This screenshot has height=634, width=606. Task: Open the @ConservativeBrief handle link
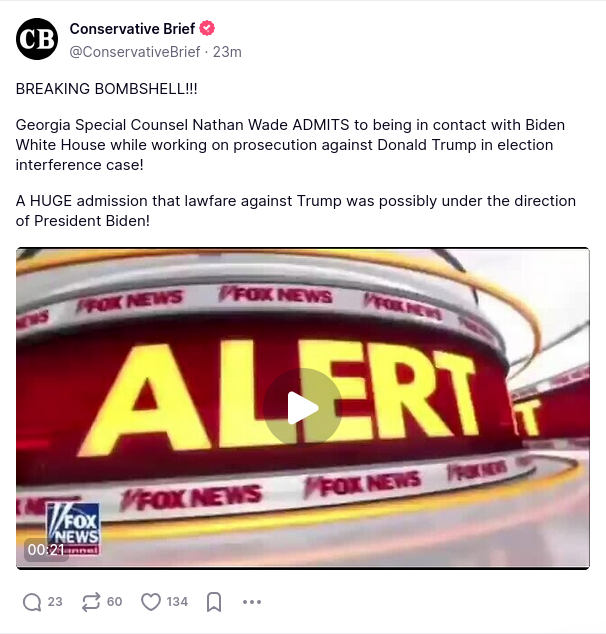click(135, 52)
